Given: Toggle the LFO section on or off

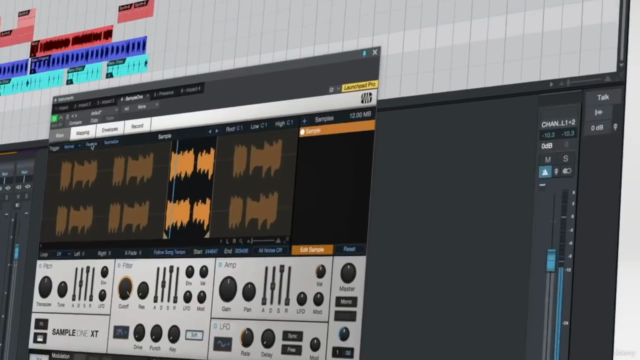Looking at the screenshot, I should 216,327.
